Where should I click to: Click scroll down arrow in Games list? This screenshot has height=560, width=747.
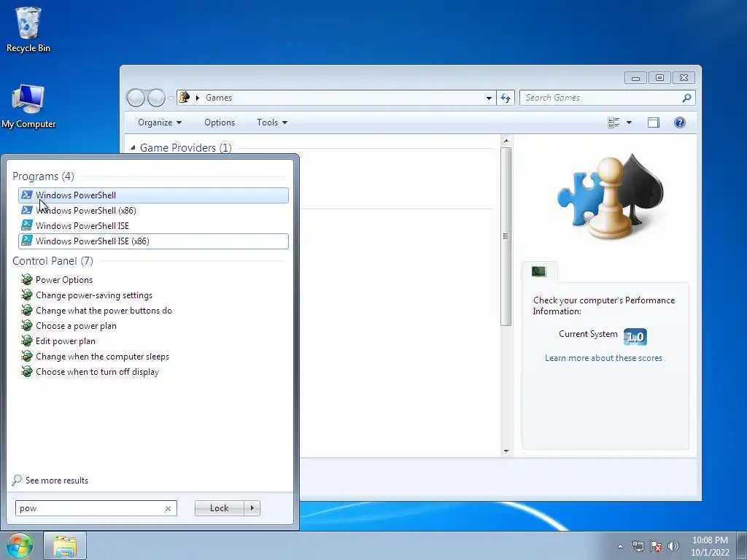click(506, 451)
